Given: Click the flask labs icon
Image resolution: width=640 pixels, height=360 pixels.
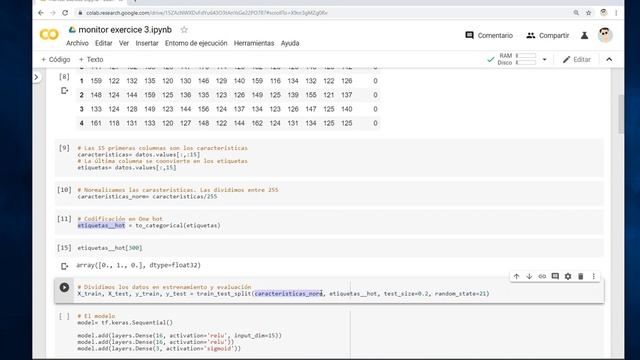Looking at the screenshot, I should pos(584,36).
